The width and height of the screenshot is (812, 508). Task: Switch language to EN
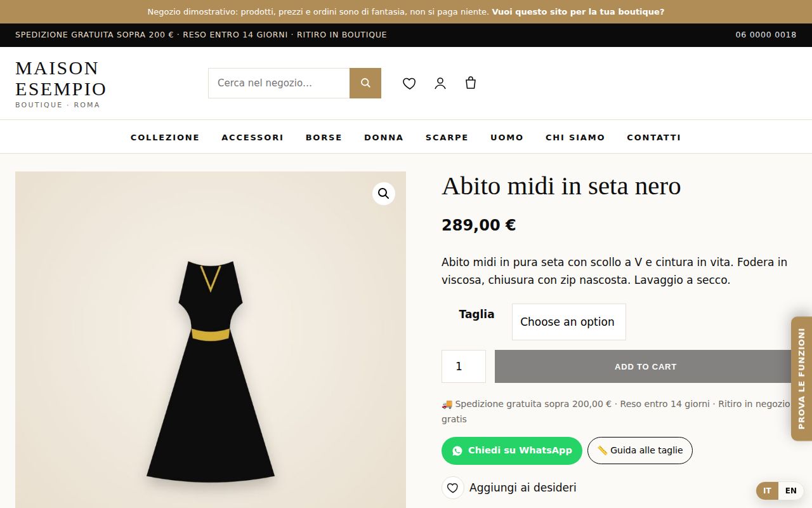pyautogui.click(x=791, y=491)
